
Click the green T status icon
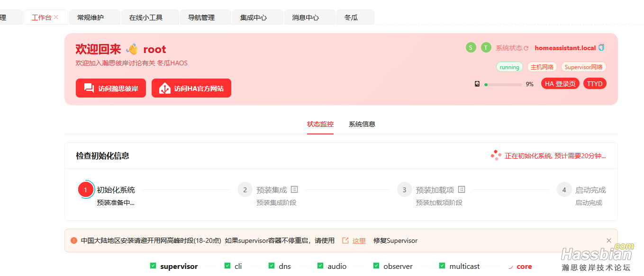[x=486, y=47]
